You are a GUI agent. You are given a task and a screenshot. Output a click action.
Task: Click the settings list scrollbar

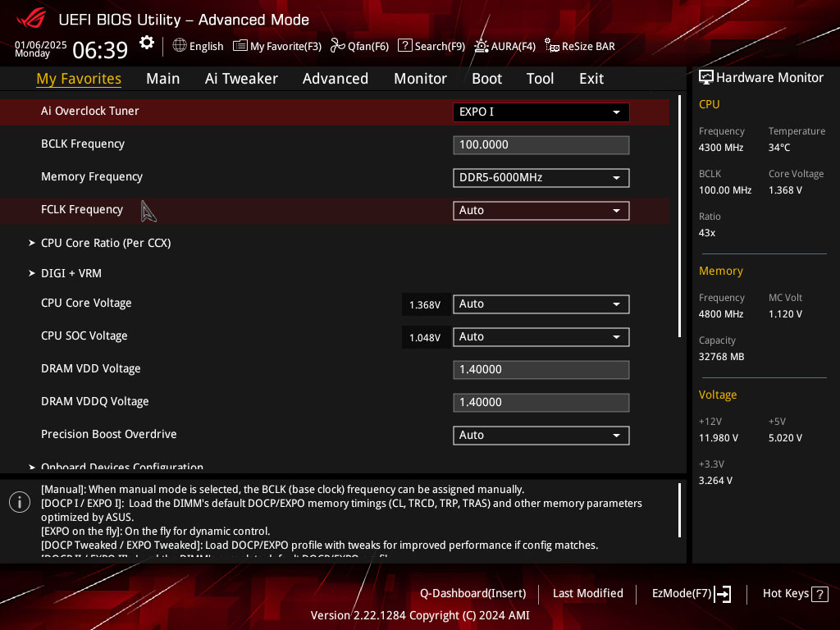click(679, 216)
